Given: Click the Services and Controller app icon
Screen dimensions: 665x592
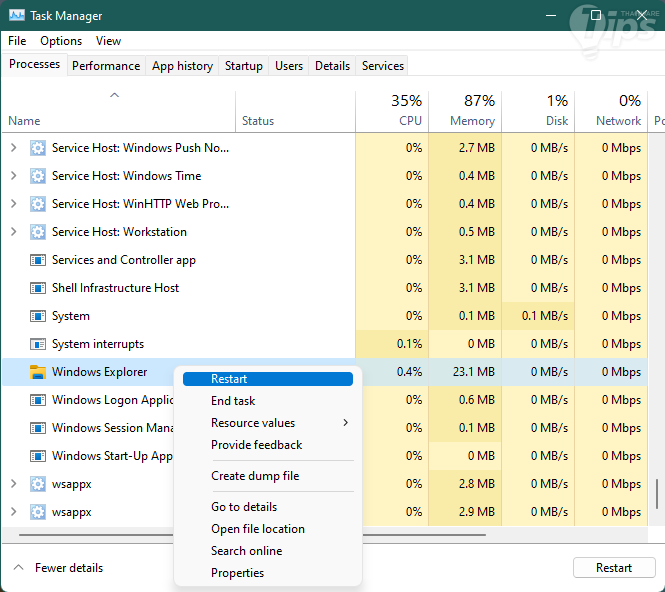Looking at the screenshot, I should 38,260.
